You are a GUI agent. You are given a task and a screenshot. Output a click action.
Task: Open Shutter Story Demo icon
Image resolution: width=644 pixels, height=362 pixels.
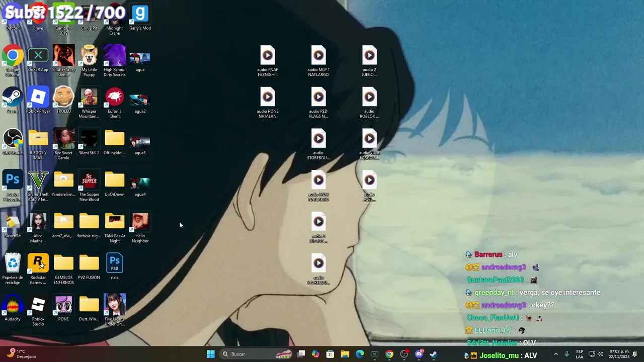click(x=63, y=60)
